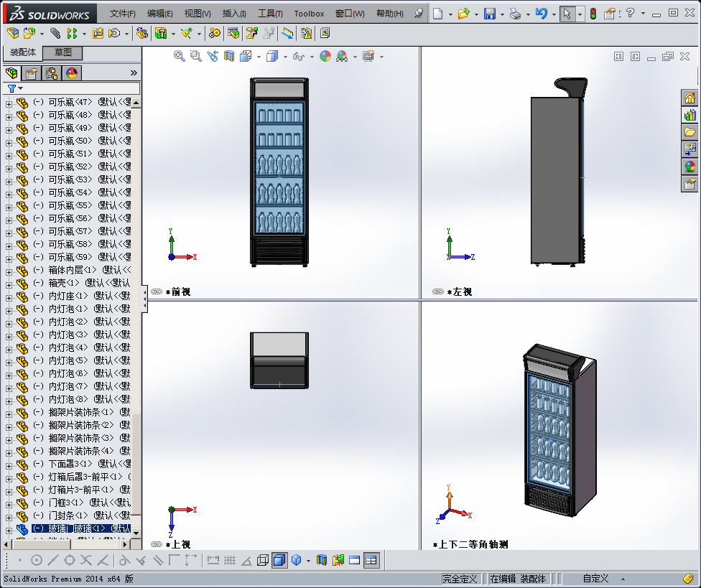This screenshot has width=701, height=588.
Task: Open the 编辑(E) menu
Action: (x=159, y=14)
